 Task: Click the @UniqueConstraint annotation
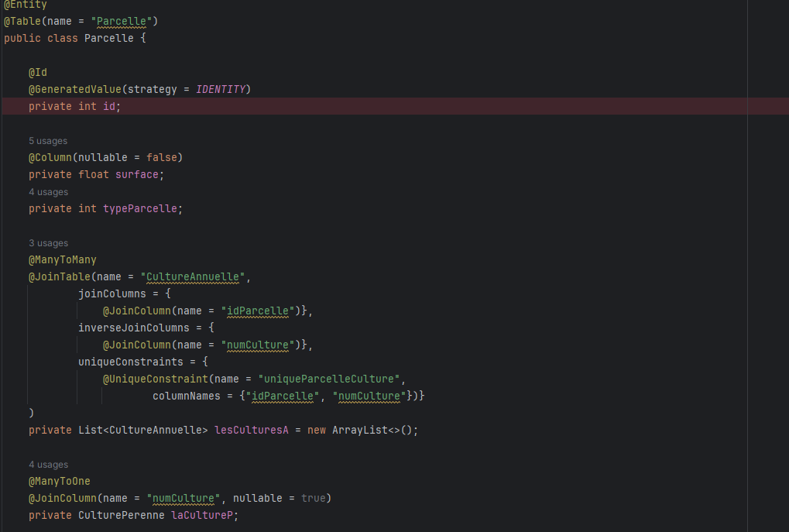tap(156, 379)
